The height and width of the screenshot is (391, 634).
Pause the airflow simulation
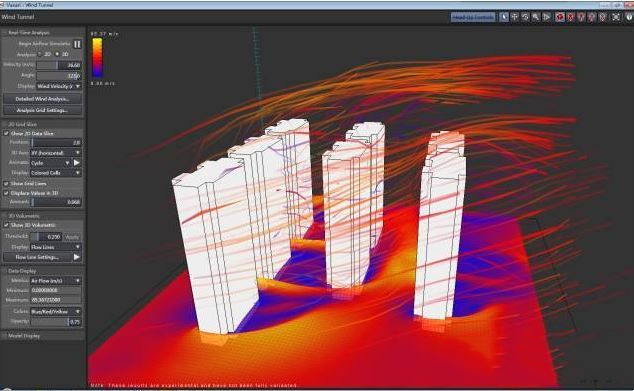click(x=77, y=44)
